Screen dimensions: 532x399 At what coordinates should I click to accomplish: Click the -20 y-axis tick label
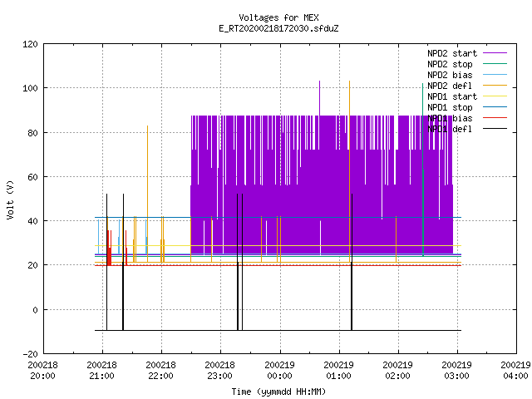click(x=30, y=354)
